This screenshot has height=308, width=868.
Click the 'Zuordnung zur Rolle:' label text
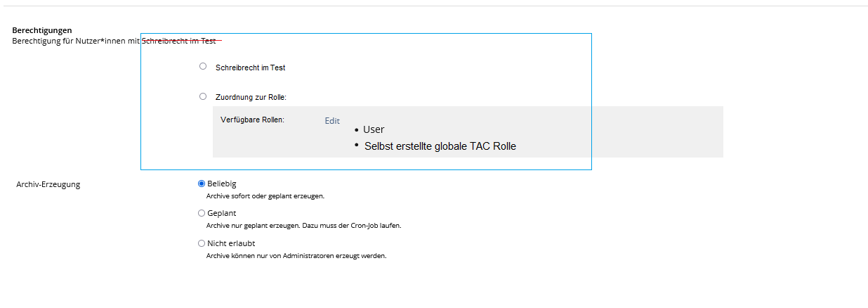coord(251,97)
